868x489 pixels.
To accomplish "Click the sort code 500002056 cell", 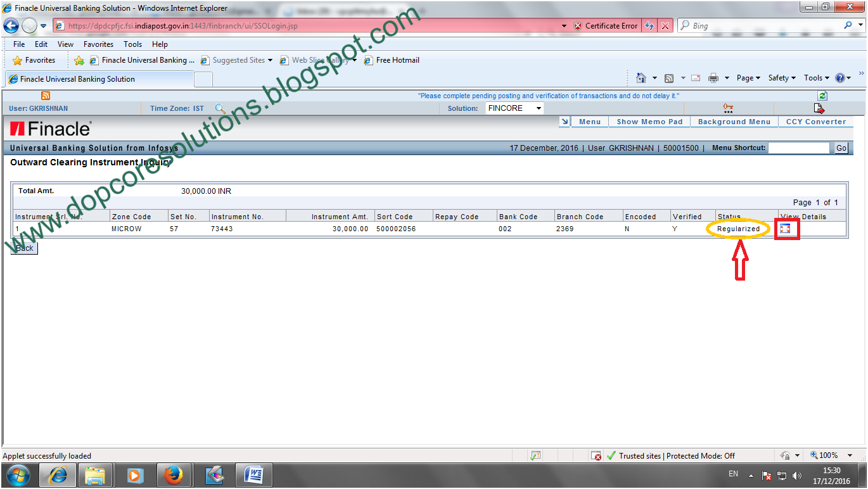I will tap(396, 229).
